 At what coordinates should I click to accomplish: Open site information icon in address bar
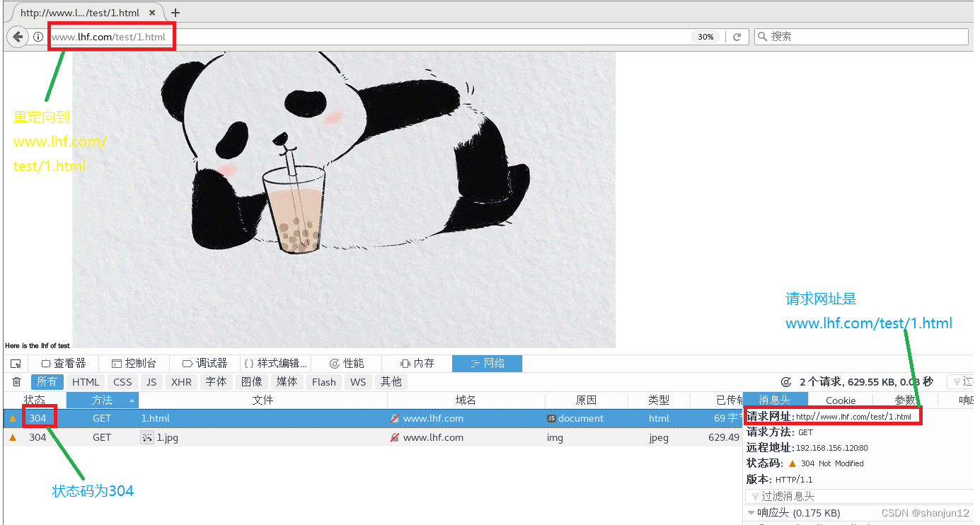pos(38,37)
